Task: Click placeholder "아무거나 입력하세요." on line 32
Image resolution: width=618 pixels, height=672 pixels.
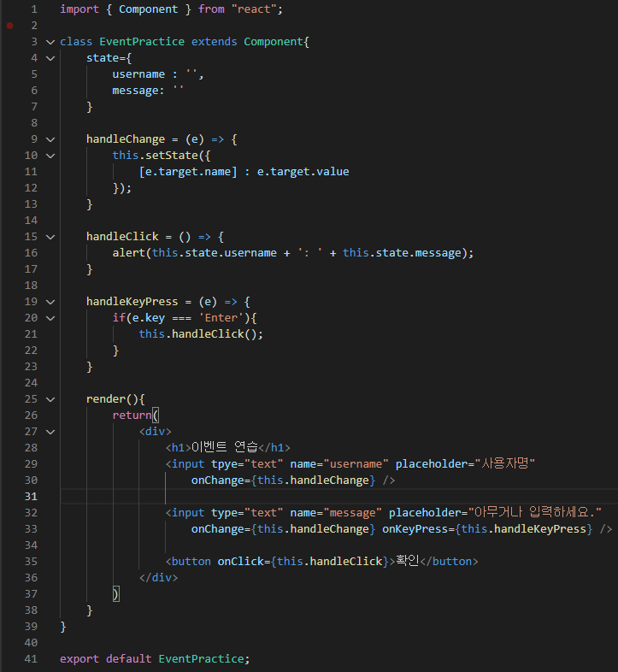Action: pos(535,513)
